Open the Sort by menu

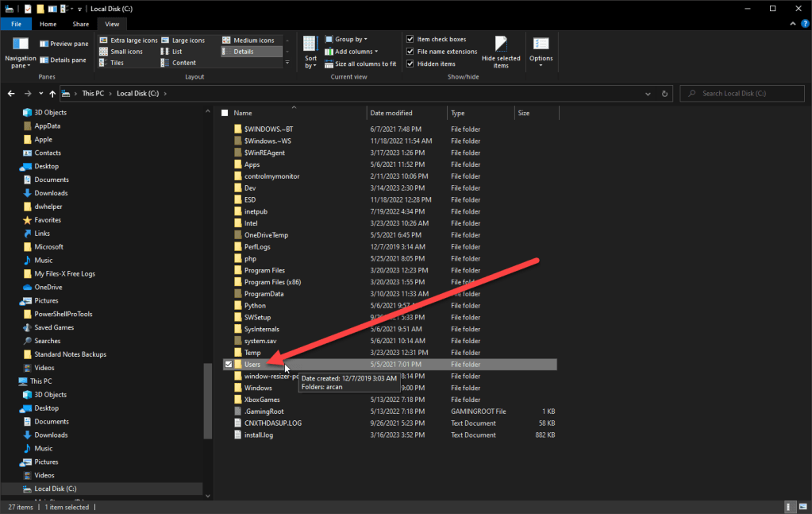(310, 51)
